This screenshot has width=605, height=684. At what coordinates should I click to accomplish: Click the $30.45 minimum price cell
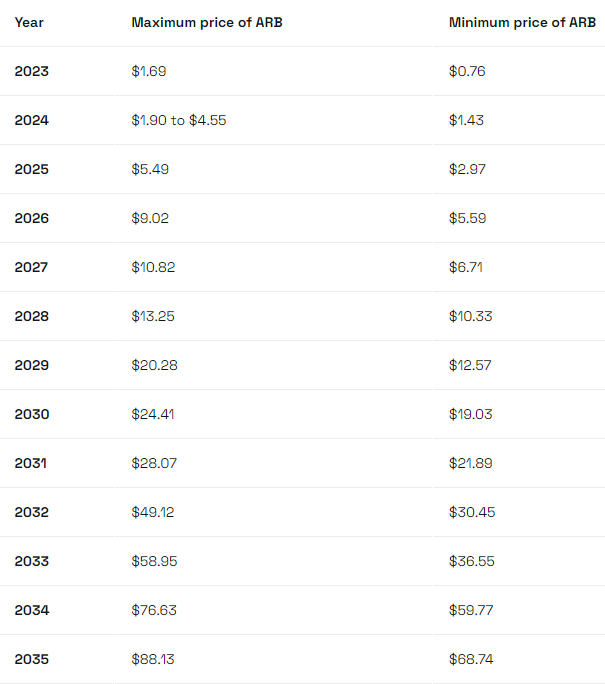point(472,512)
